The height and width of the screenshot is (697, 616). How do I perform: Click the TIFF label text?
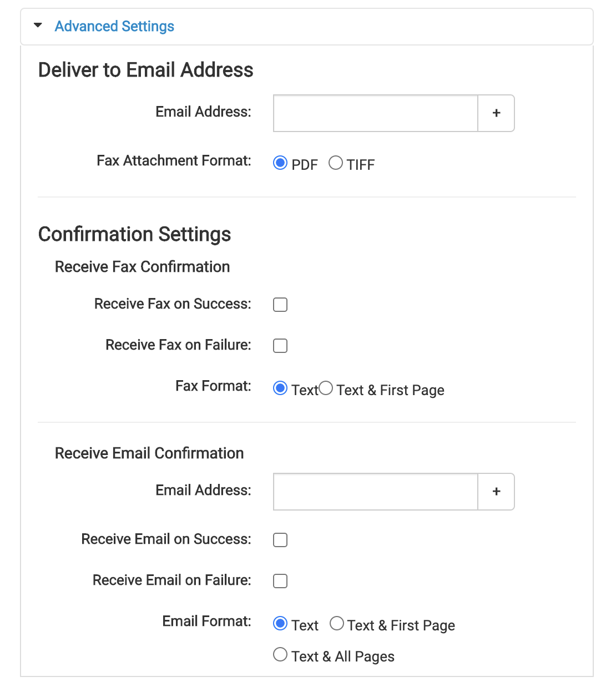tap(361, 165)
